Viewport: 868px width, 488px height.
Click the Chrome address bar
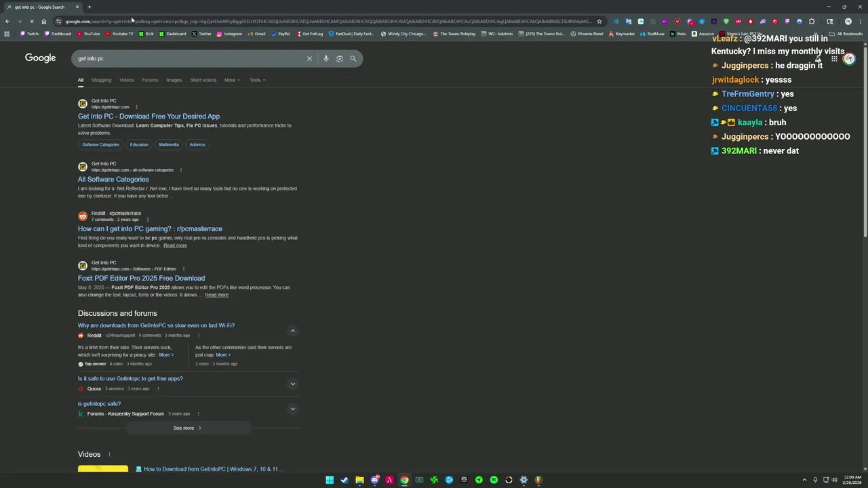(x=329, y=21)
